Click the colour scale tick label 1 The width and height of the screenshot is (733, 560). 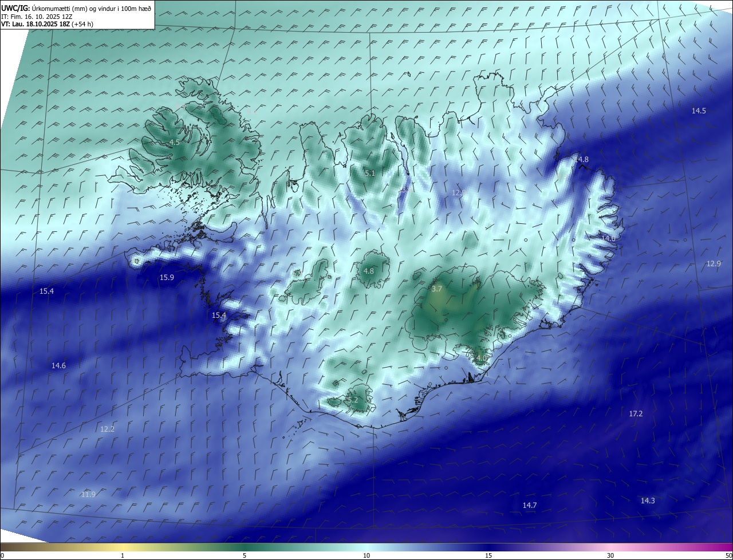[x=123, y=555]
